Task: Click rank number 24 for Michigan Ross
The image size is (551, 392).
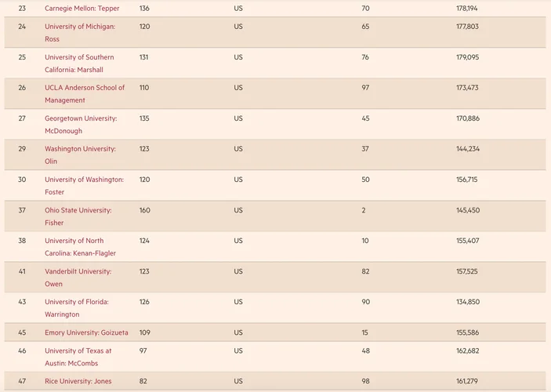Action: click(22, 27)
